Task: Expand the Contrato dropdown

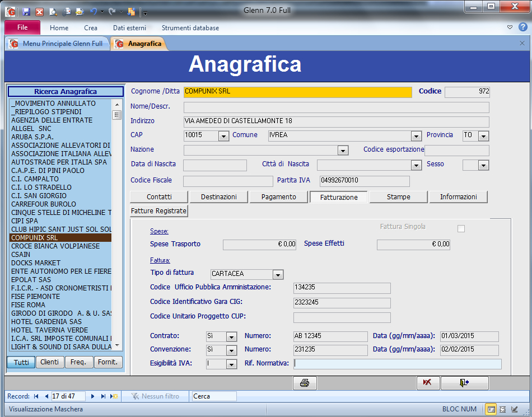Action: [231, 337]
